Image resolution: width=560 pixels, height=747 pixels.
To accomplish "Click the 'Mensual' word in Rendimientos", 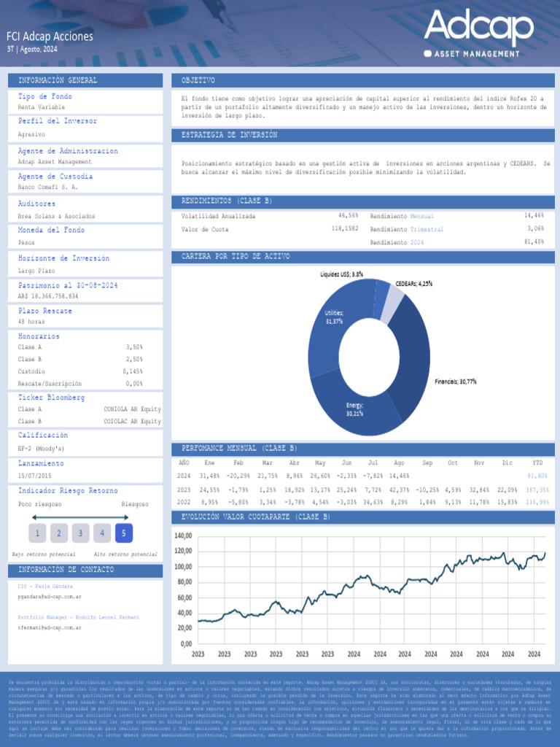I will tap(422, 216).
